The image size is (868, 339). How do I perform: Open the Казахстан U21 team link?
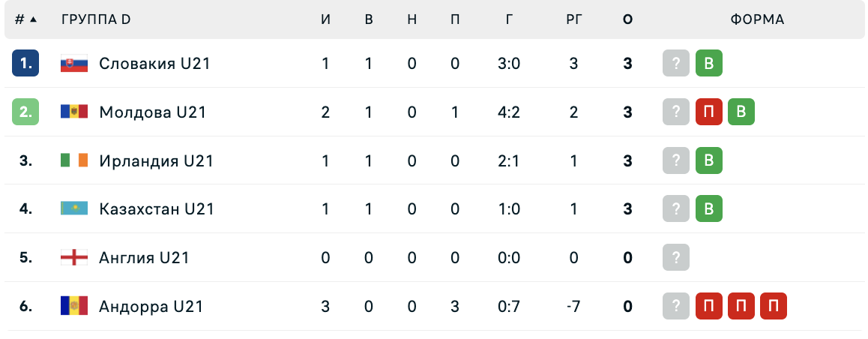(157, 208)
